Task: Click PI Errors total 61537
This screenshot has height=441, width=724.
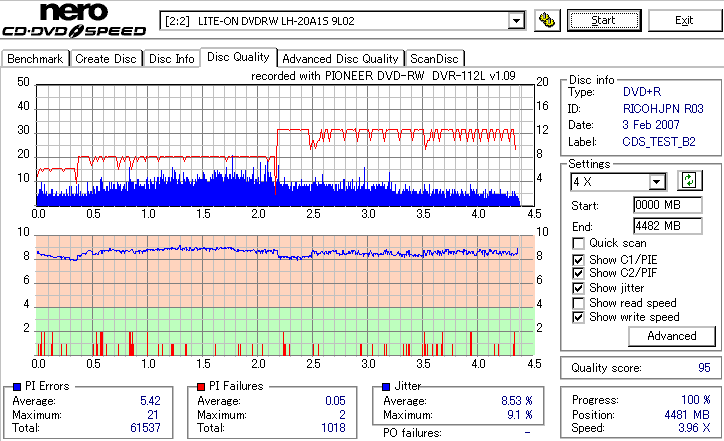Action: pyautogui.click(x=145, y=428)
